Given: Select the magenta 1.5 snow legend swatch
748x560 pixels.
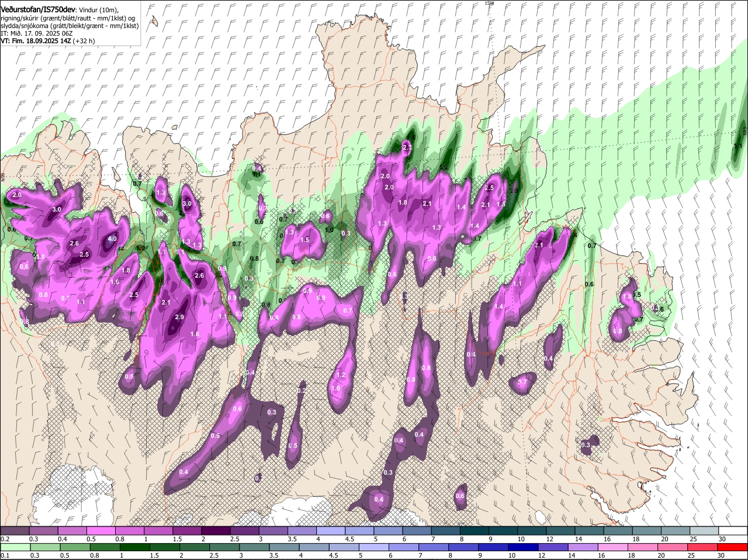Looking at the screenshot, I should click(x=187, y=530).
